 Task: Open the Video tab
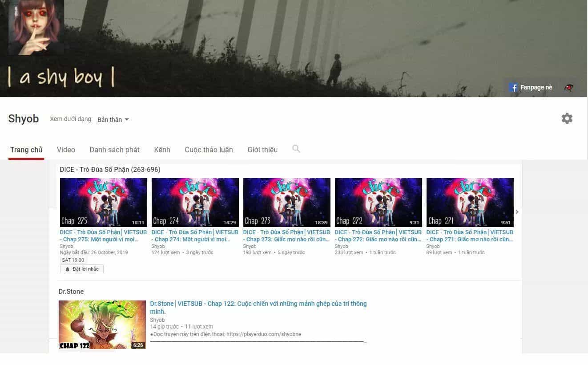[x=66, y=150]
